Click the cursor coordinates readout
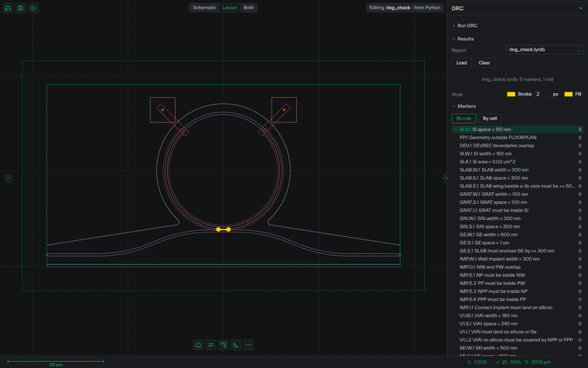The width and height of the screenshot is (588, 368). point(527,362)
